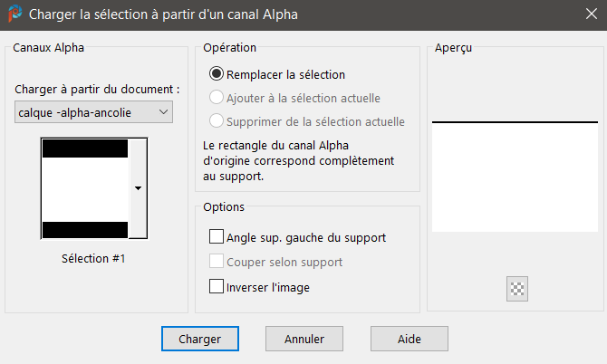Tick the Couper selon support checkbox

pos(217,262)
